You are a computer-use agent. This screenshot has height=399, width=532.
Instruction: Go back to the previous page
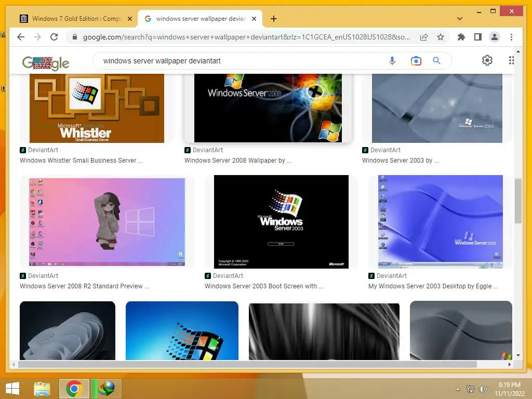point(21,37)
